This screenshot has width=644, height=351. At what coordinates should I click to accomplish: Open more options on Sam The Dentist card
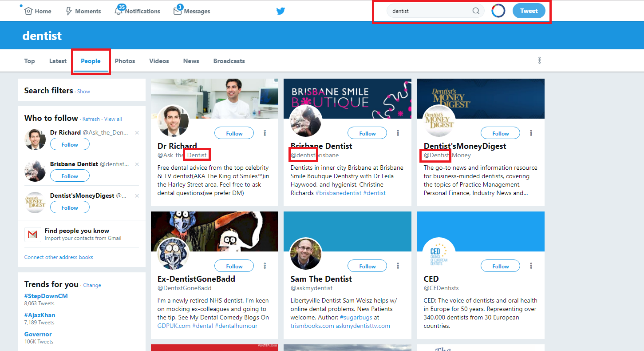(x=398, y=266)
